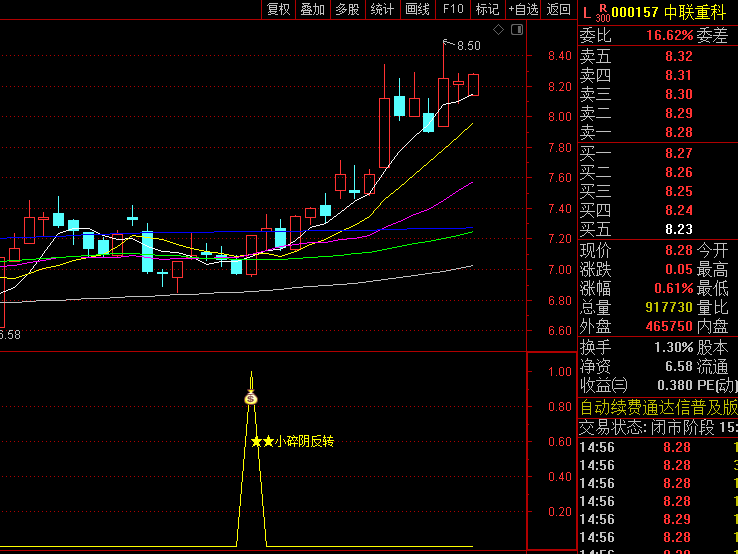Click the yellow indicator spike peak

(251, 373)
